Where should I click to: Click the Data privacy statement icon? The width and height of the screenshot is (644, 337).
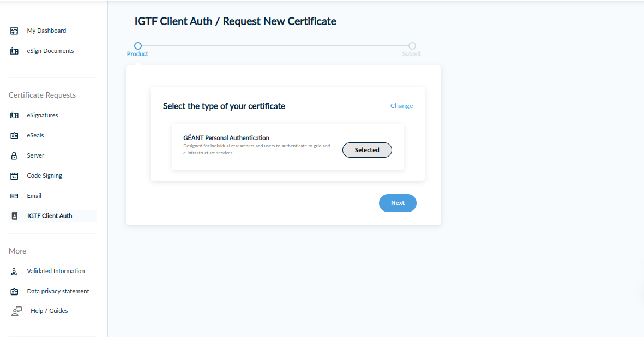(x=15, y=292)
